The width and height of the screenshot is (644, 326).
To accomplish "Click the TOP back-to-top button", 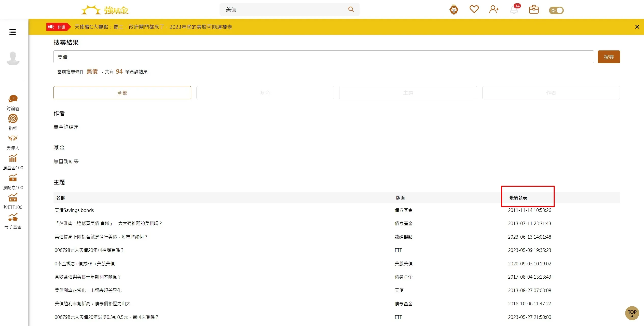I will (632, 313).
